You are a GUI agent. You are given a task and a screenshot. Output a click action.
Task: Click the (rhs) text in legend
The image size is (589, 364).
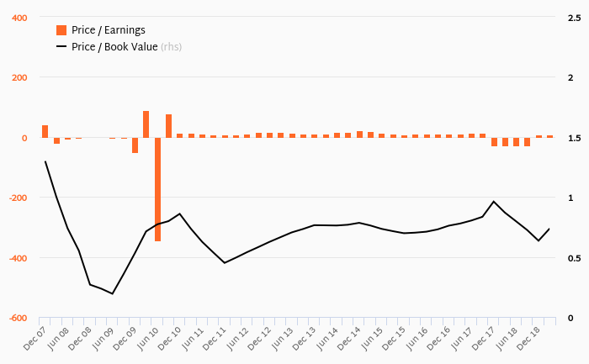tap(172, 47)
